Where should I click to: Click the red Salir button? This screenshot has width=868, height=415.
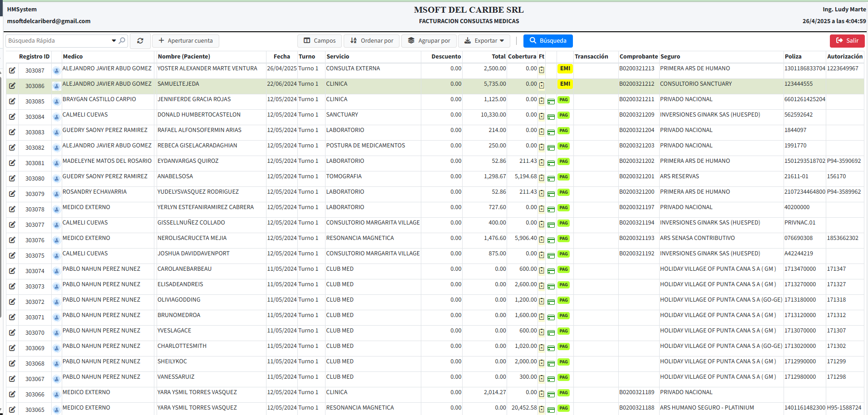tap(847, 41)
